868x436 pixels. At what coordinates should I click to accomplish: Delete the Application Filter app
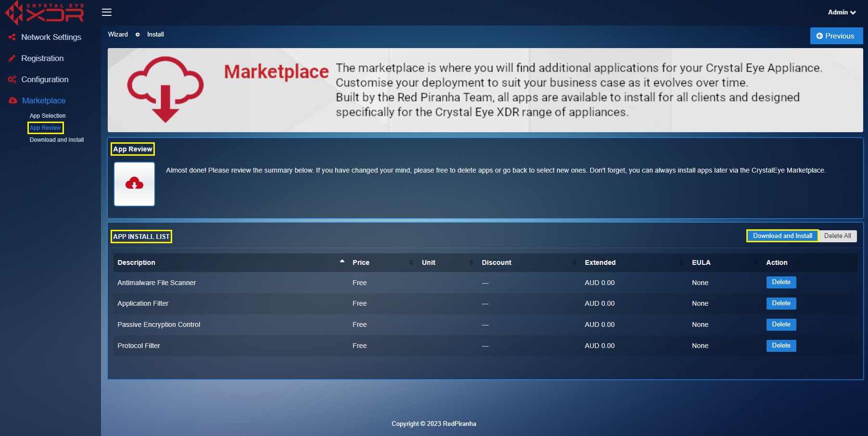point(781,303)
